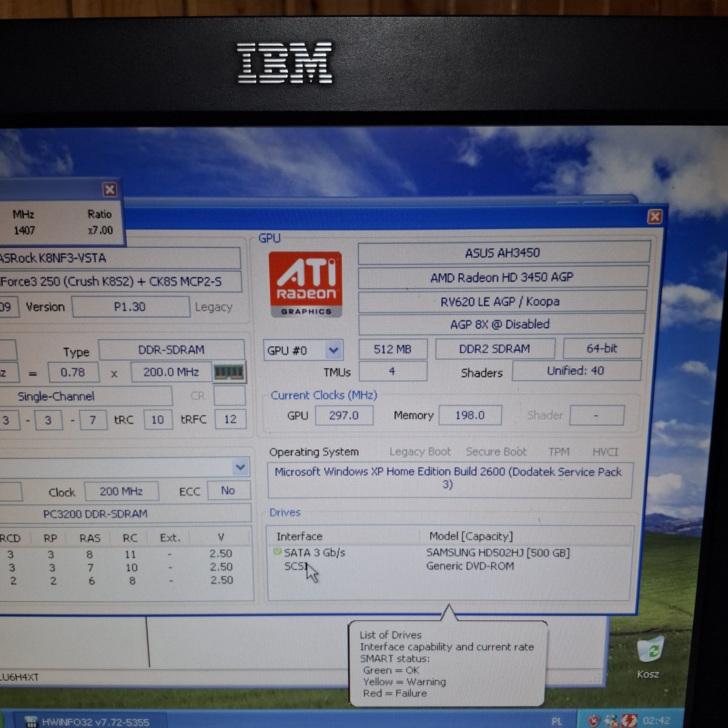The width and height of the screenshot is (728, 728).
Task: Click the TMUs value 4 field
Action: 393,372
